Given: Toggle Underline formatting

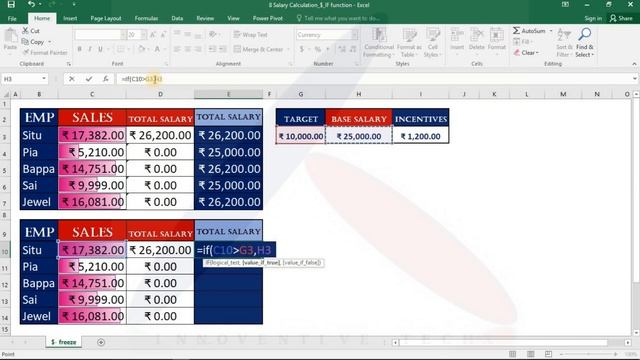Looking at the screenshot, I should (100, 49).
